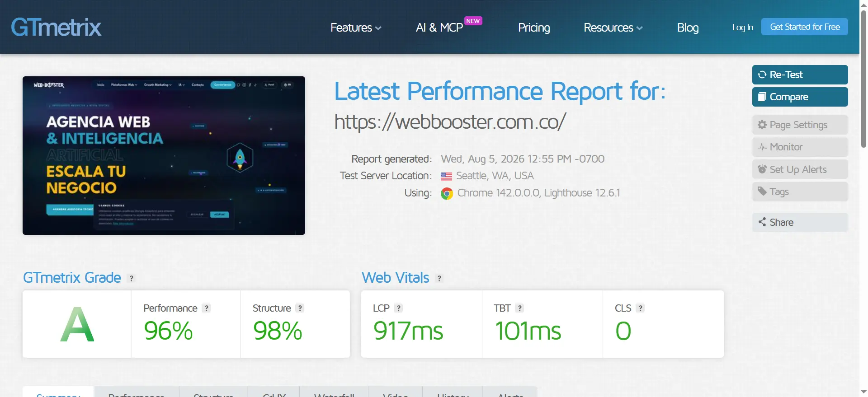The image size is (868, 397).
Task: Click the https://webbooster.com.co/ URL
Action: tap(450, 121)
